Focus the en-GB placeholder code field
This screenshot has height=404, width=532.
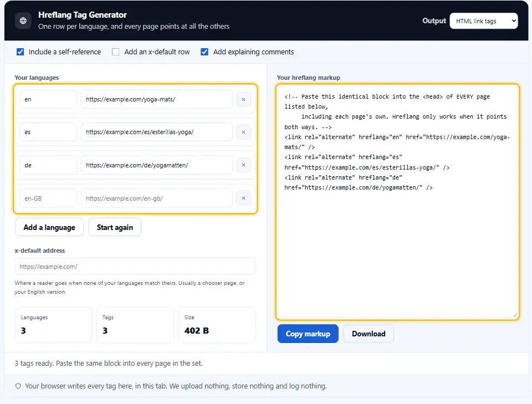click(x=48, y=198)
